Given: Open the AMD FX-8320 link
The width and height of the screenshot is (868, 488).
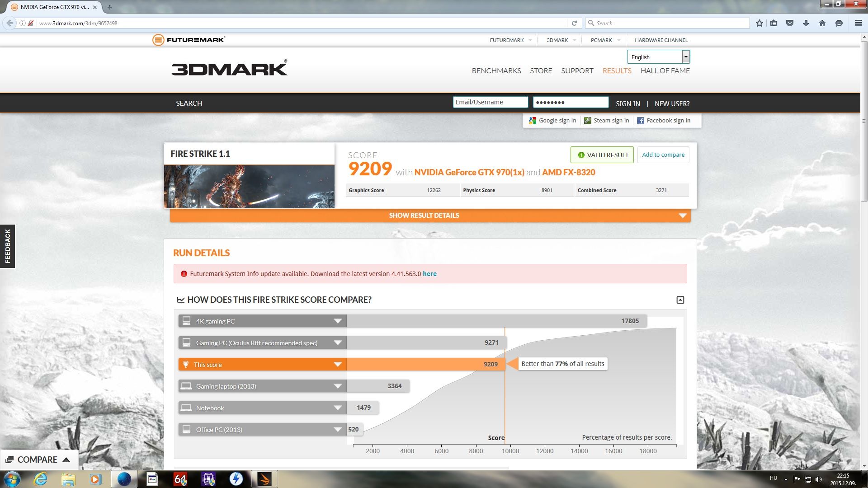Looking at the screenshot, I should 569,172.
